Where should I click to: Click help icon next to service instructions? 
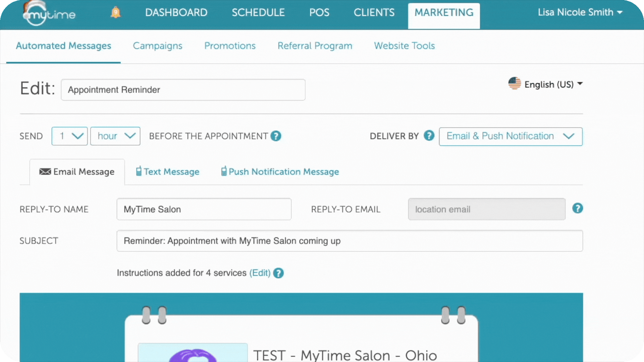278,273
